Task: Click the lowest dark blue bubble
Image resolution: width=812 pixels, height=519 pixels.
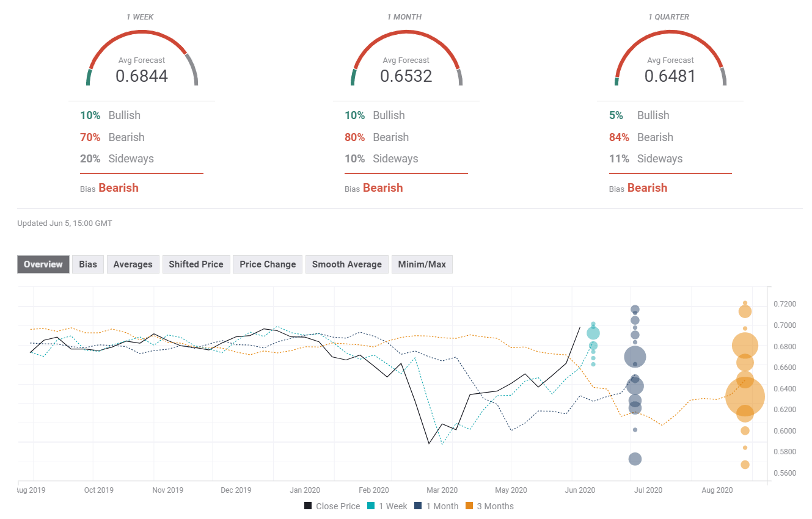Action: tap(635, 459)
